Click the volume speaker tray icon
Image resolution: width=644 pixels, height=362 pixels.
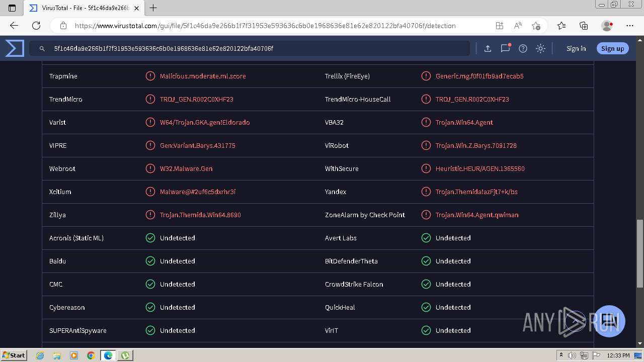[x=572, y=355]
